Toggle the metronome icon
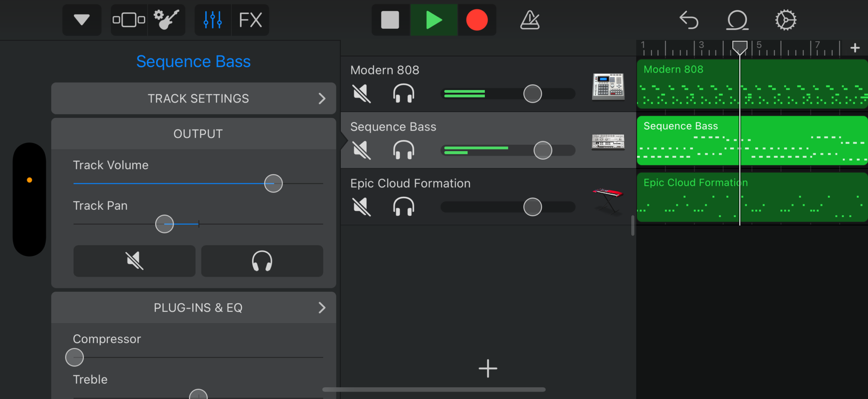Viewport: 868px width, 399px height. (529, 20)
